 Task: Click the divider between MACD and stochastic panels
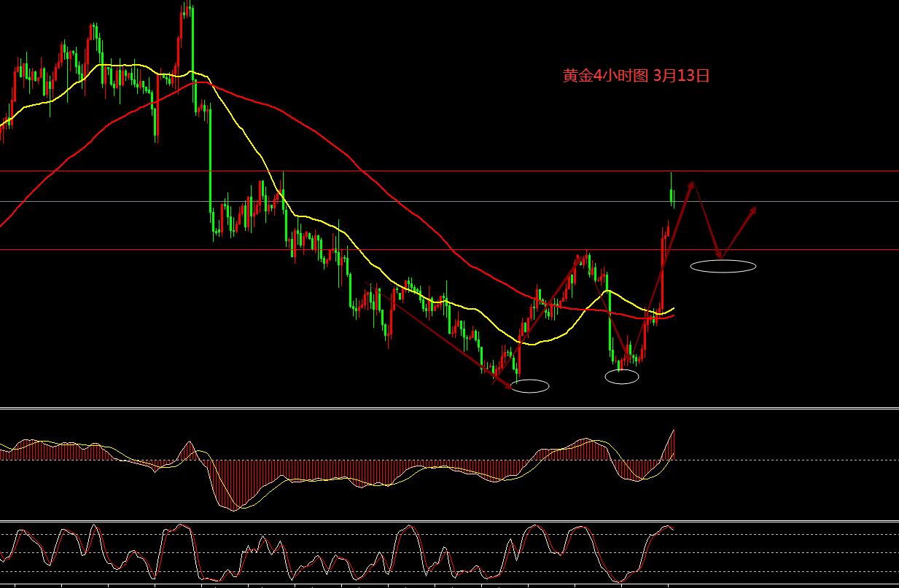coord(449,520)
